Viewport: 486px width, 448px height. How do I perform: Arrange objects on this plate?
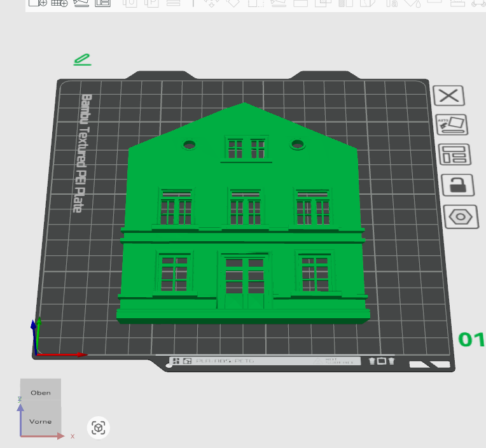(x=455, y=155)
